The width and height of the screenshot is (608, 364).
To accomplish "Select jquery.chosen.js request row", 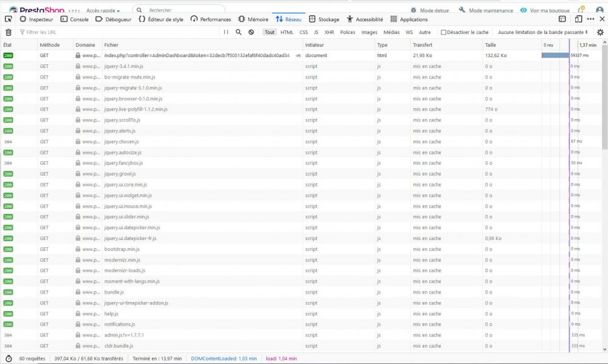I will point(301,142).
